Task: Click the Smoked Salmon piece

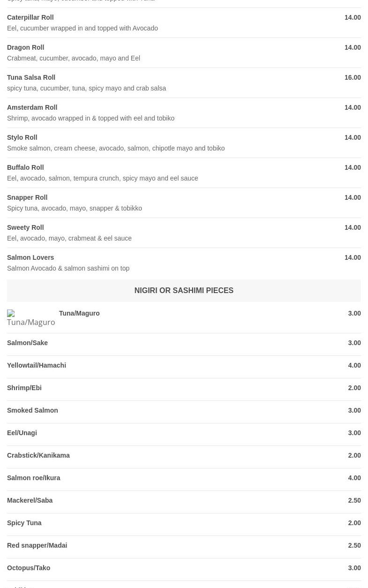Action: 32,410
